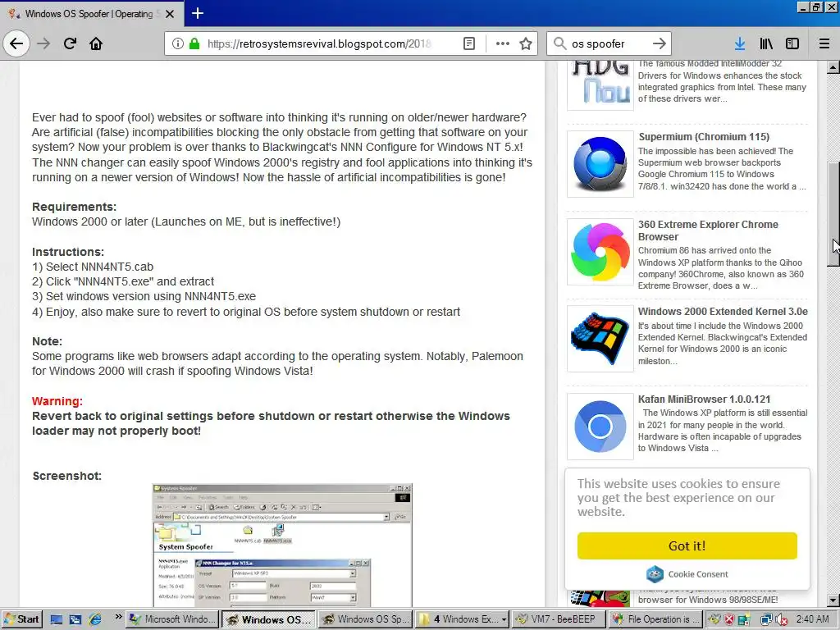Open the browser home page
Image resolution: width=840 pixels, height=630 pixels.
[x=96, y=43]
